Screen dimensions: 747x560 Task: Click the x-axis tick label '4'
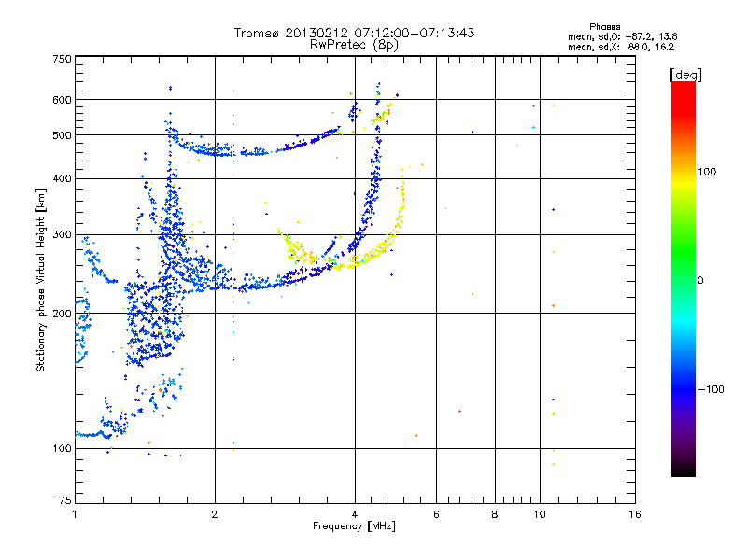point(355,514)
